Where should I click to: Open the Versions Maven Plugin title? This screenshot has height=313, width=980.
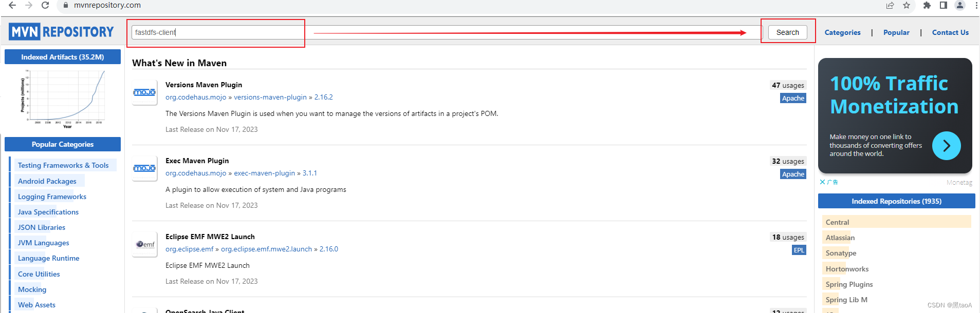[x=204, y=85]
